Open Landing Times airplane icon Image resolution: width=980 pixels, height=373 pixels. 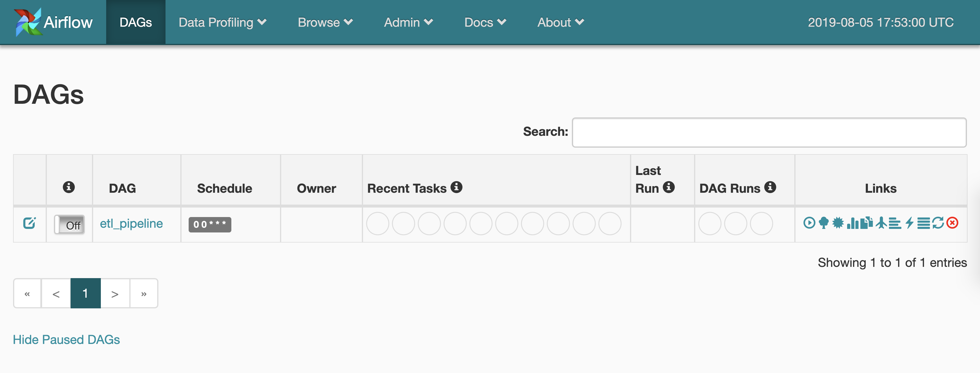[x=882, y=223]
